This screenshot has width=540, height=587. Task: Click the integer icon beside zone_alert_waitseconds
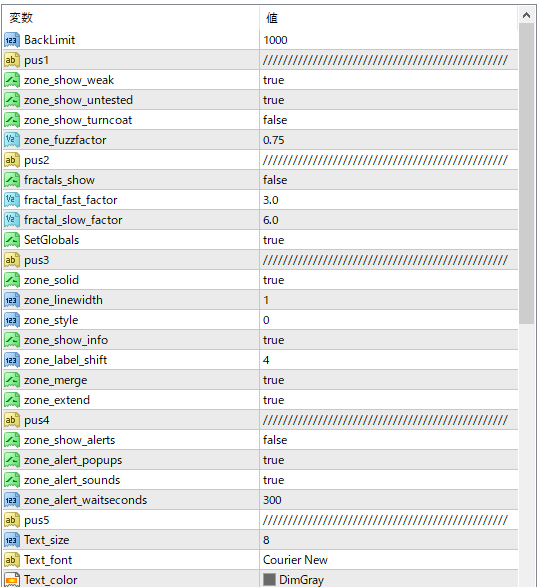[12, 500]
